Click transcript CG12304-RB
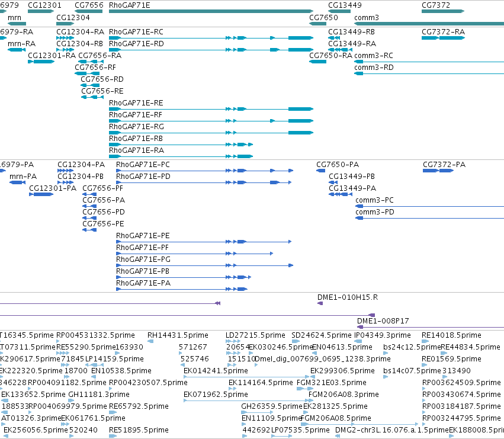504x439 pixels. (65, 50)
